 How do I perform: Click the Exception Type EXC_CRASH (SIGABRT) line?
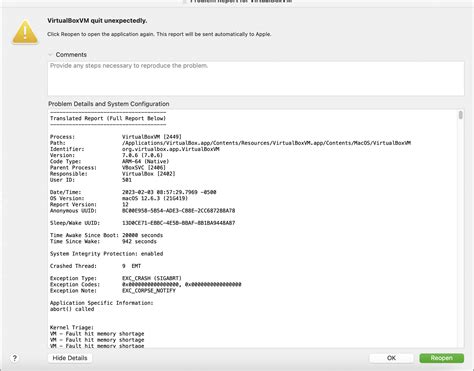coord(116,278)
